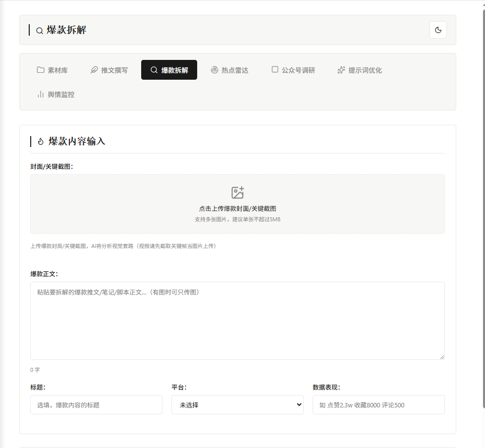Switch to the 推文撰写 tab
This screenshot has width=485, height=448.
(109, 70)
